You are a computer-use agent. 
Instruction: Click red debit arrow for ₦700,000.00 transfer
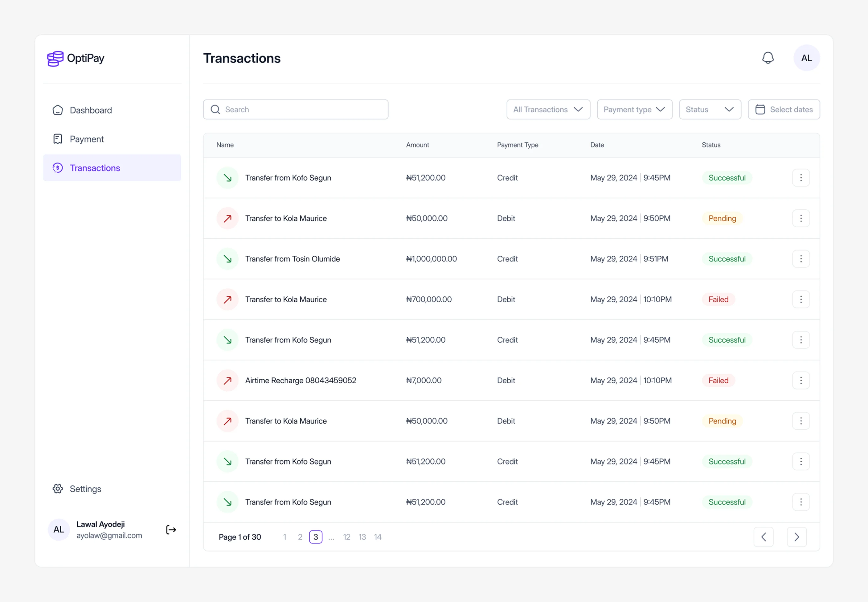pyautogui.click(x=228, y=299)
